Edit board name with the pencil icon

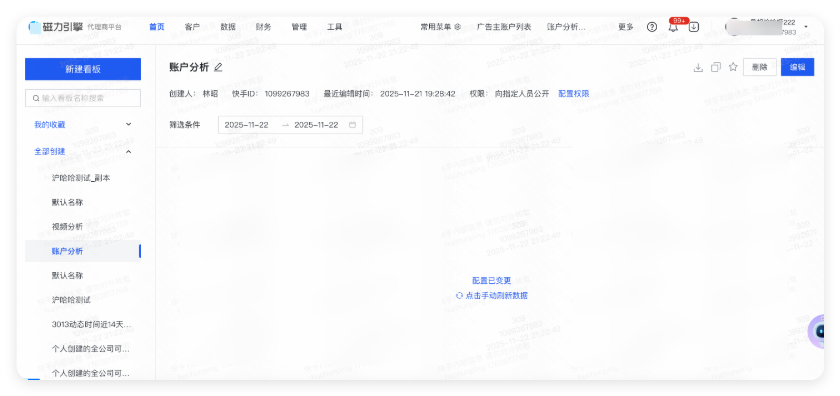point(218,67)
